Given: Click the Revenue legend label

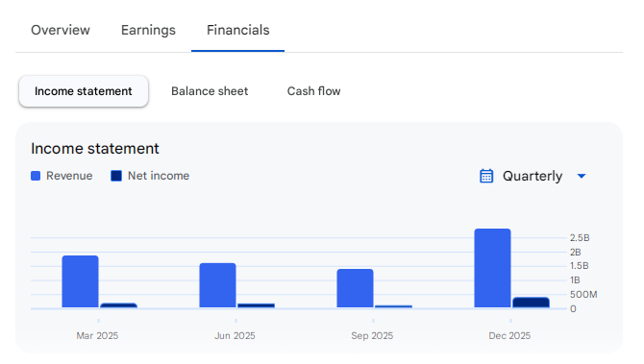Looking at the screenshot, I should point(69,176).
